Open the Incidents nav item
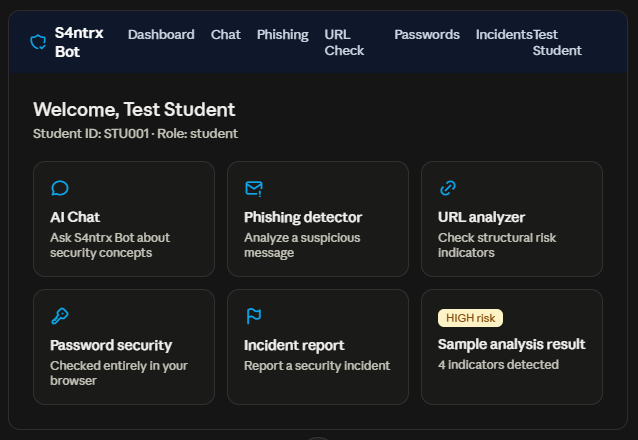This screenshot has width=638, height=440. 504,35
